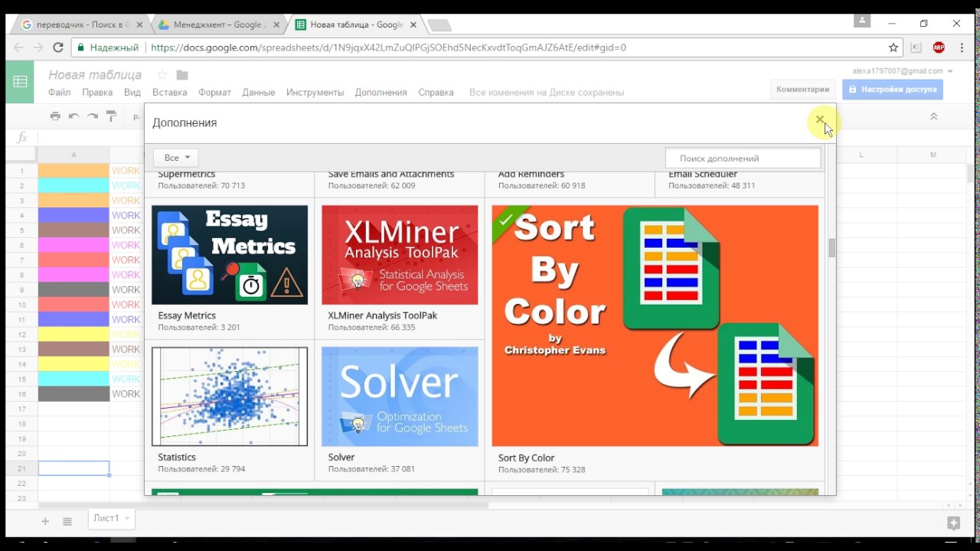980x551 pixels.
Task: Add a new sheet with plus
Action: (45, 521)
